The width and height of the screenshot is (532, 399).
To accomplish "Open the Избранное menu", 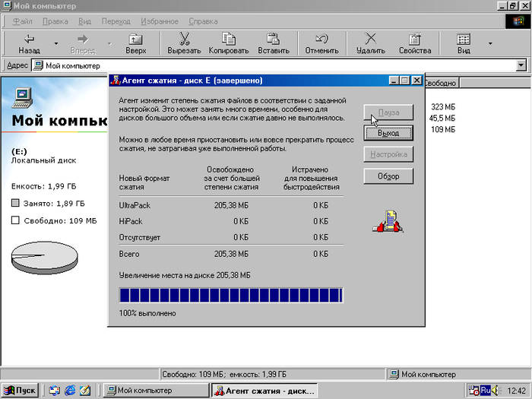I will coord(160,21).
